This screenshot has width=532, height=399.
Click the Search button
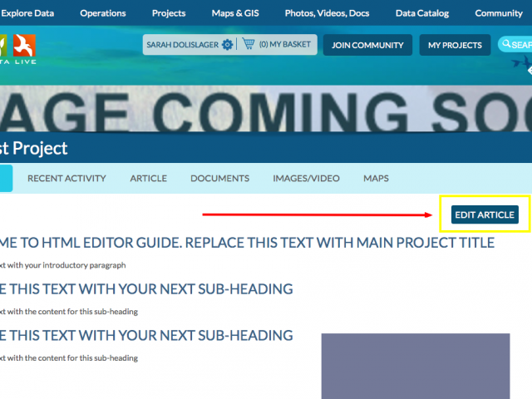515,44
